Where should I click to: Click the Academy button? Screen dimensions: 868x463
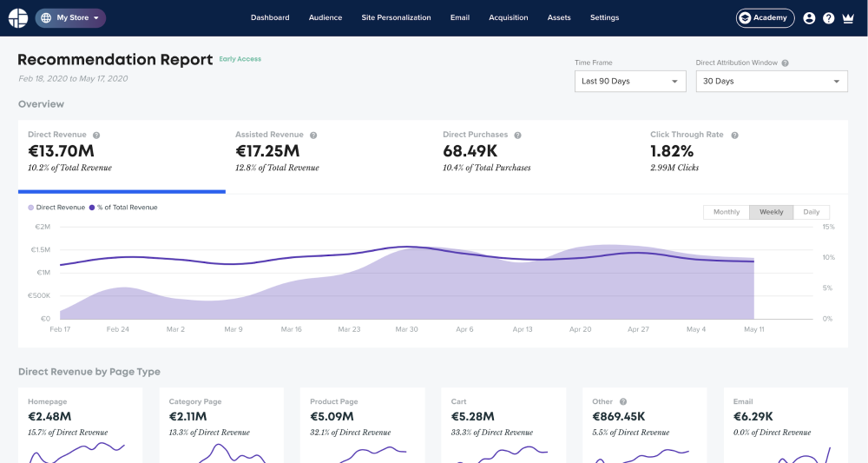[x=765, y=17]
